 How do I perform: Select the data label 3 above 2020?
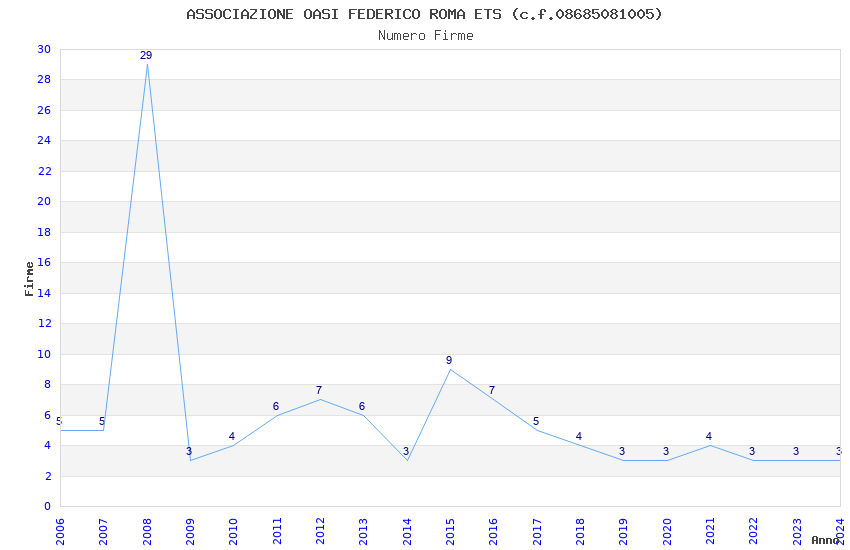click(666, 452)
